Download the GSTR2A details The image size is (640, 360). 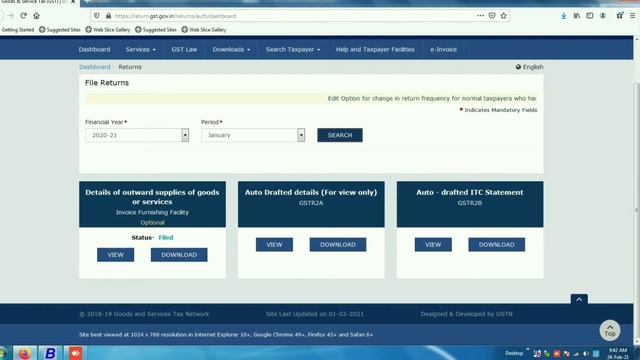[x=338, y=244]
